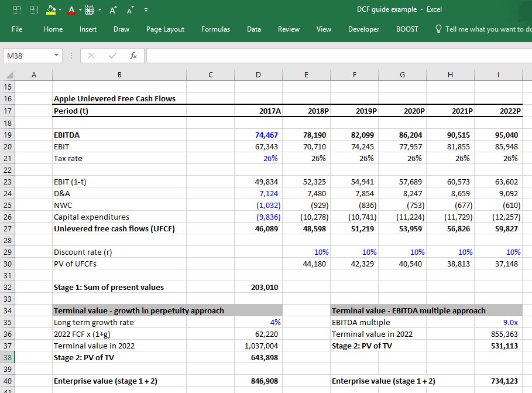Click the Select All corner triangle
Viewport: 532px width, 393px height.
coord(9,75)
